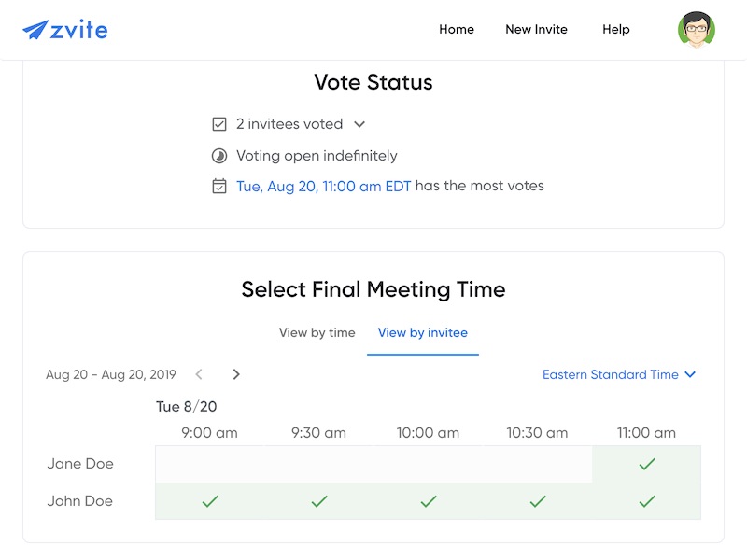Click the calendar icon beside the most-voted time
This screenshot has width=747, height=560.
[218, 185]
